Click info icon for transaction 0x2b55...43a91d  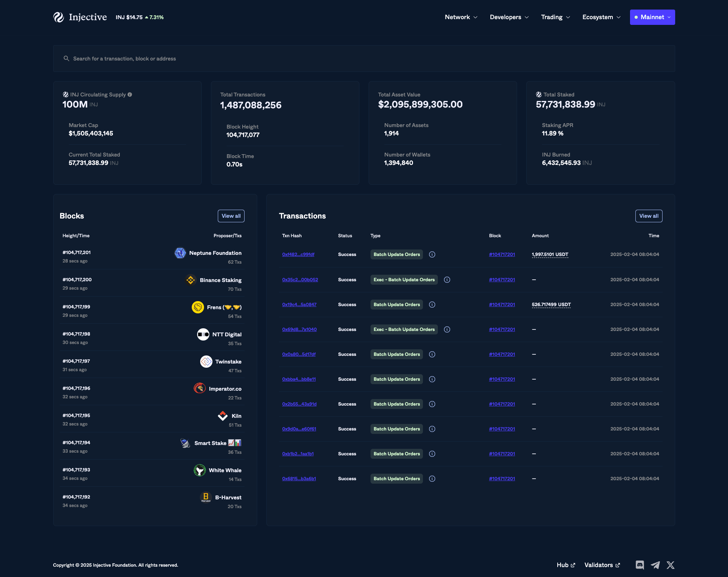tap(432, 404)
